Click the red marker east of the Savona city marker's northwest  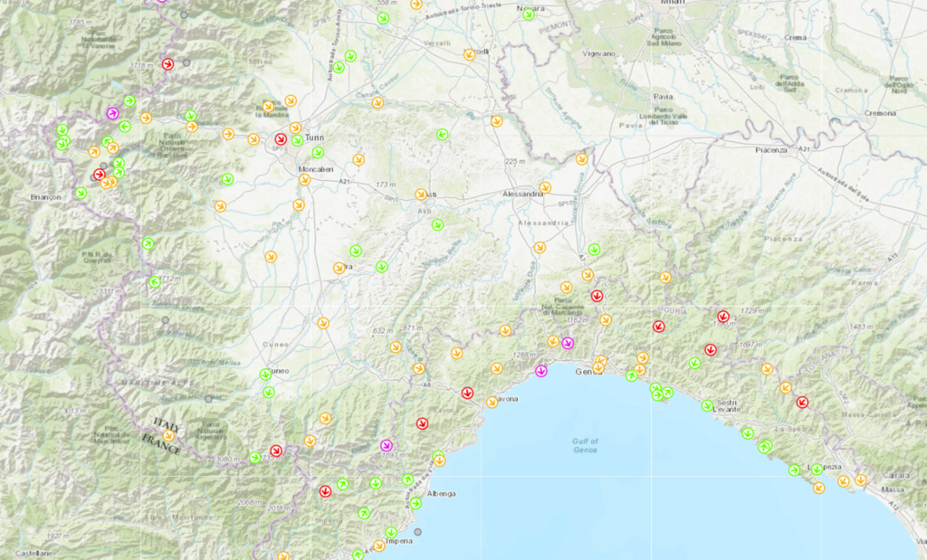pos(467,393)
